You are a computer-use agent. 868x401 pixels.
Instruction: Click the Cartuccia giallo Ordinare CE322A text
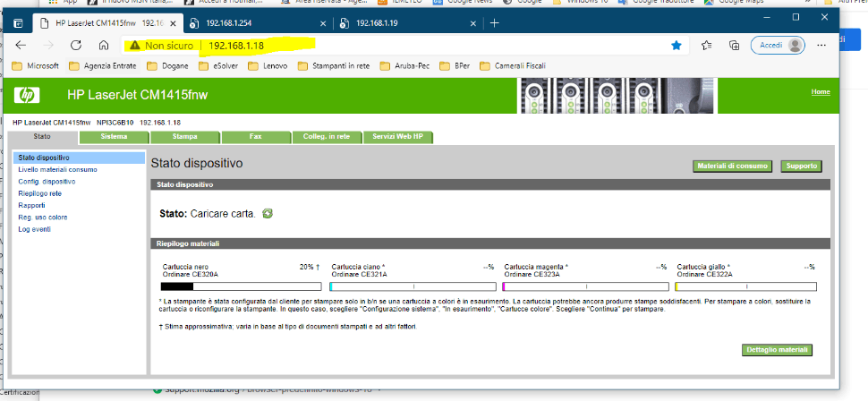tap(704, 270)
